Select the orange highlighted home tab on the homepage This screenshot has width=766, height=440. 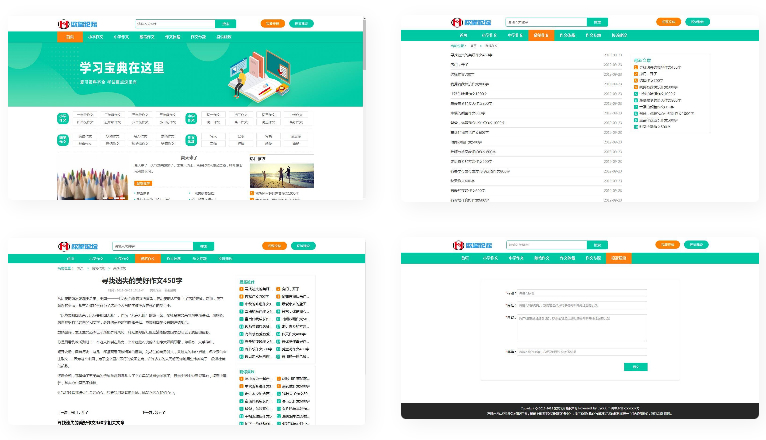pos(69,37)
